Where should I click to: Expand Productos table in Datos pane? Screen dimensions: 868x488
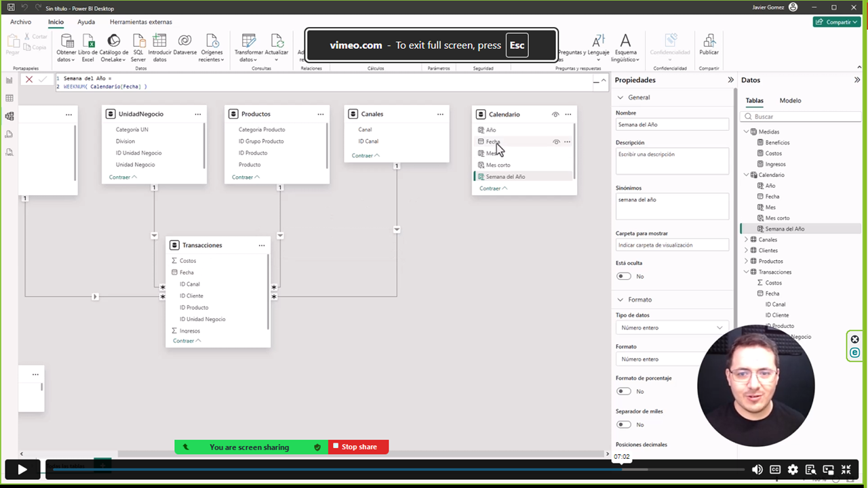pyautogui.click(x=747, y=261)
